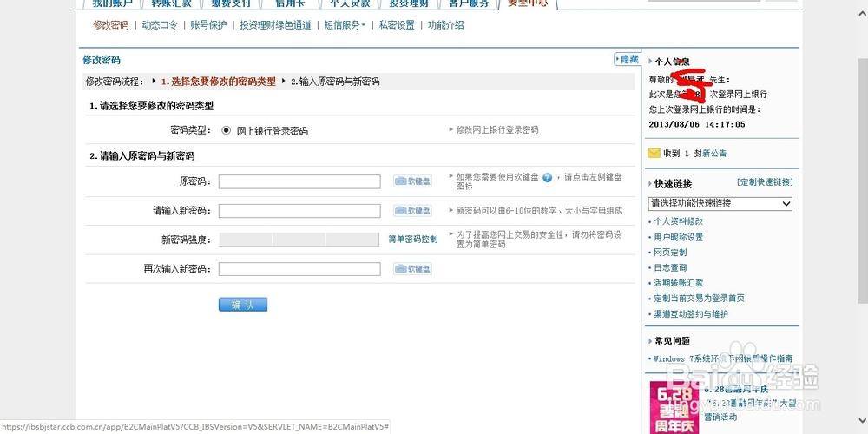Click step text 1.选择您要修改的密码类型
This screenshot has width=868, height=434.
click(218, 82)
